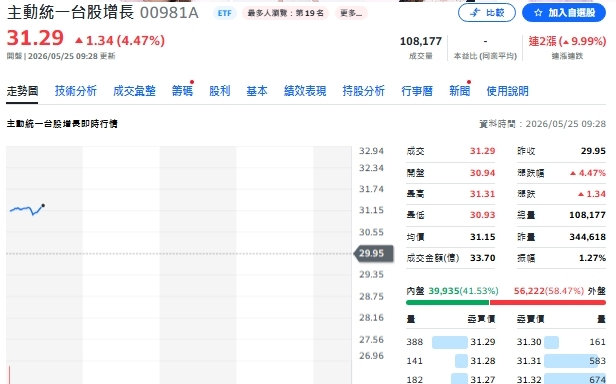The height and width of the screenshot is (384, 616).
Task: Select bid price 31.29 row
Action: click(451, 342)
